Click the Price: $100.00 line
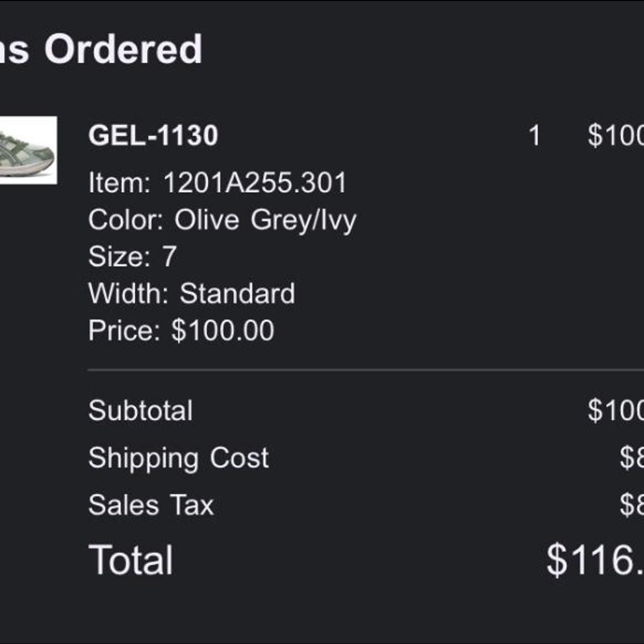Screen dimensions: 644x644 (x=181, y=331)
